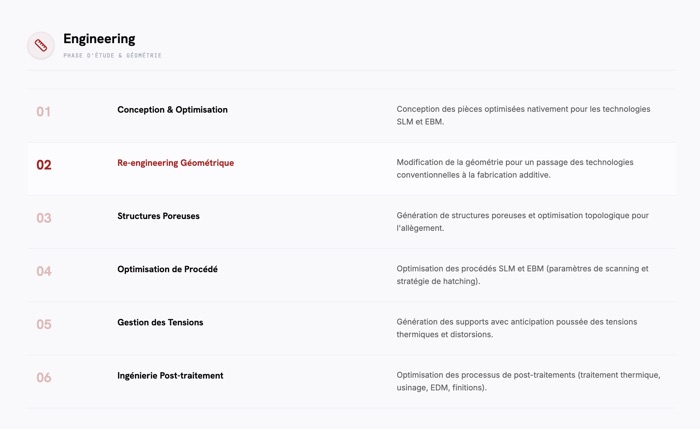Click the description mentioning traitement thermique, usinage, EDM
The width and height of the screenshot is (700, 429).
(528, 381)
